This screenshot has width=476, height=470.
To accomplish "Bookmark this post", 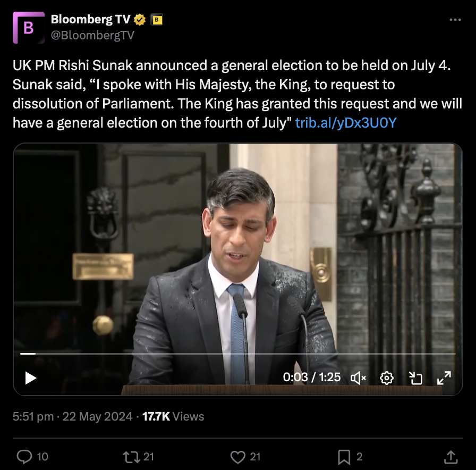I will coord(344,456).
